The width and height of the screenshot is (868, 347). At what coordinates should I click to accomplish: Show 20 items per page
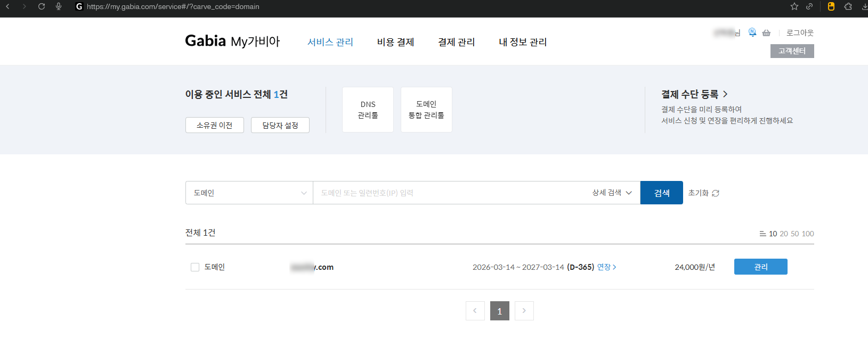784,234
